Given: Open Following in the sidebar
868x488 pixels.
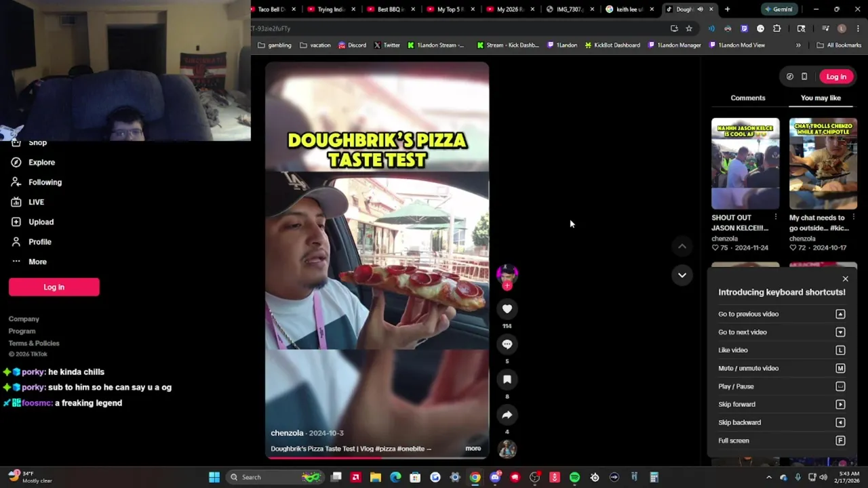Looking at the screenshot, I should click(x=36, y=182).
